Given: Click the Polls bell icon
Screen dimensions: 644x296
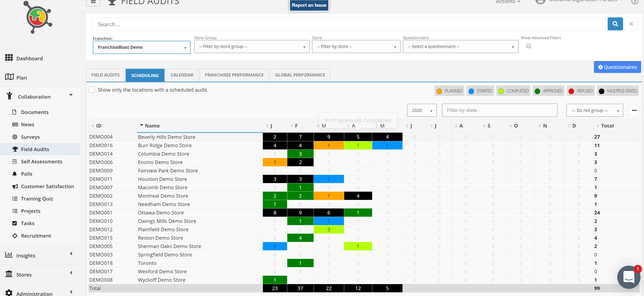Looking at the screenshot, I should click(x=15, y=174).
